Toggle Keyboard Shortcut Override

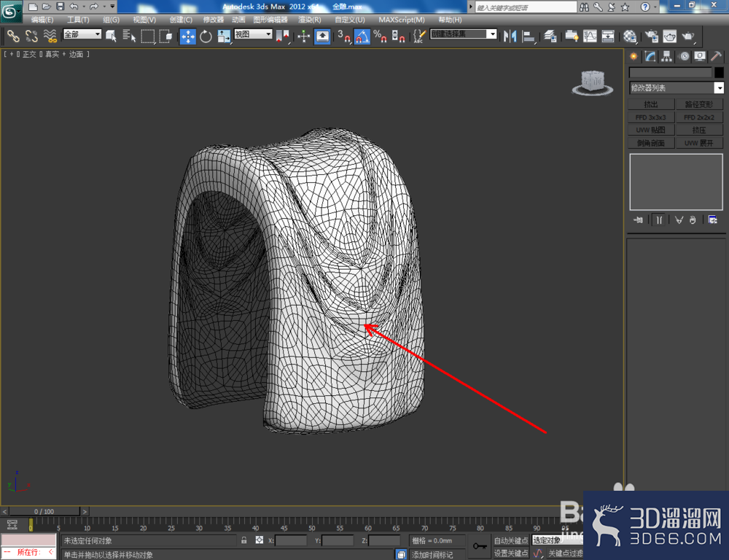pyautogui.click(x=322, y=36)
